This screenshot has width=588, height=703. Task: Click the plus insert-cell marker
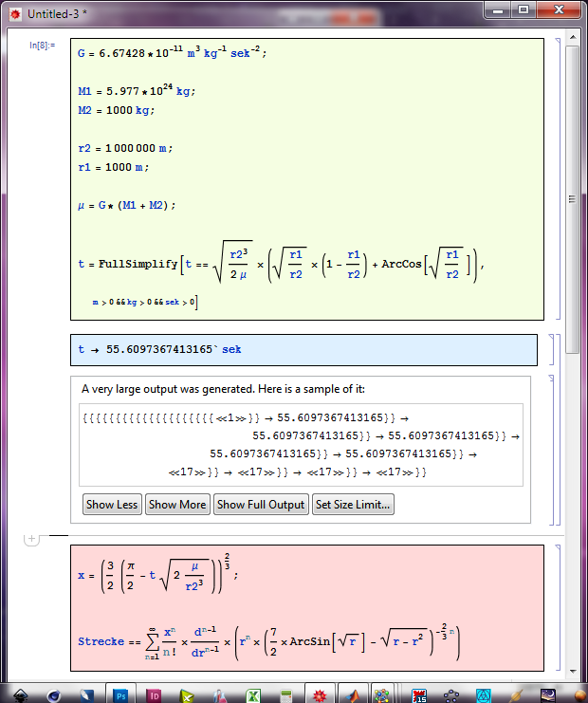[x=30, y=539]
